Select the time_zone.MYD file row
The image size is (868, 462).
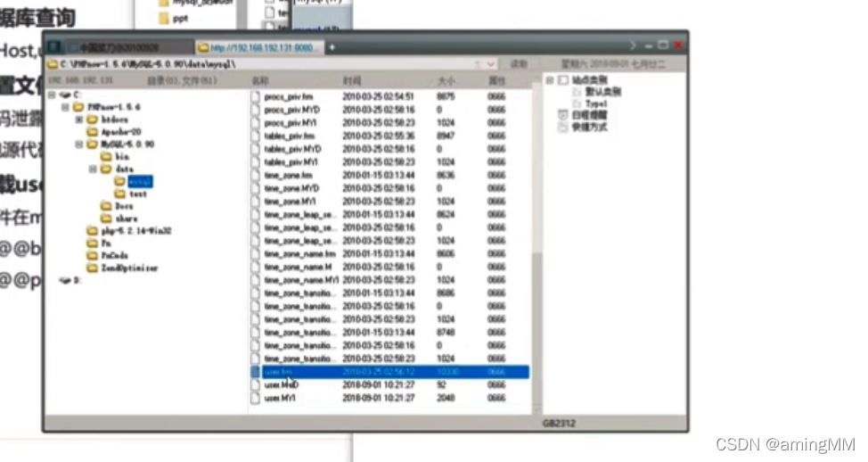[389, 188]
